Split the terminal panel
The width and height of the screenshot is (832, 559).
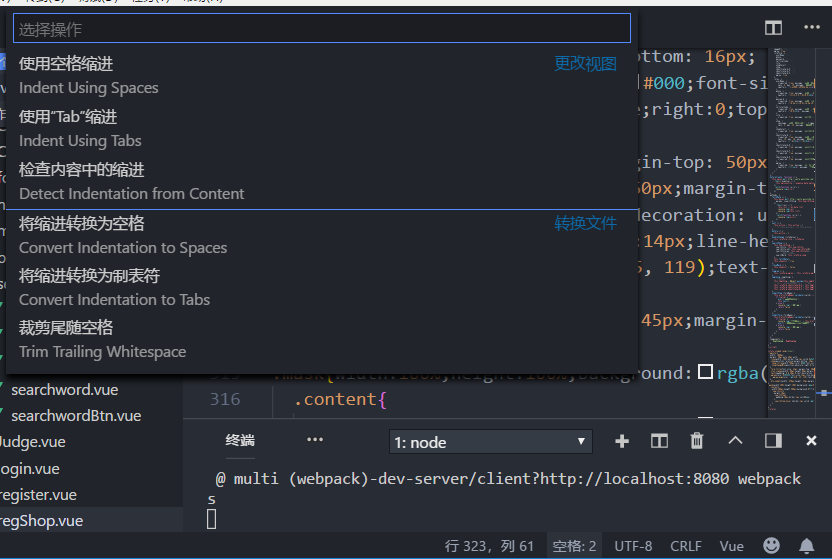click(x=659, y=441)
